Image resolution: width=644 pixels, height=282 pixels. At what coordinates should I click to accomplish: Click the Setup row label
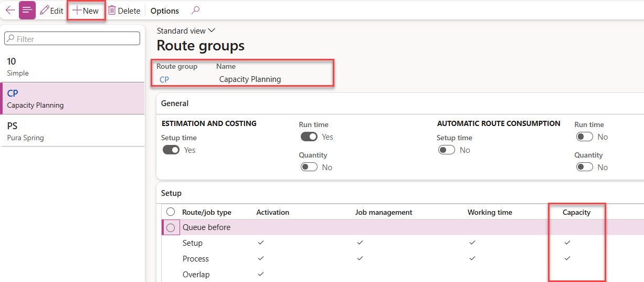193,243
